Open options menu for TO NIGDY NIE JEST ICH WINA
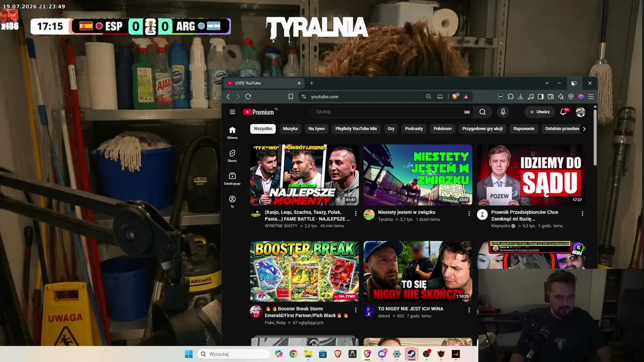 [x=469, y=310]
